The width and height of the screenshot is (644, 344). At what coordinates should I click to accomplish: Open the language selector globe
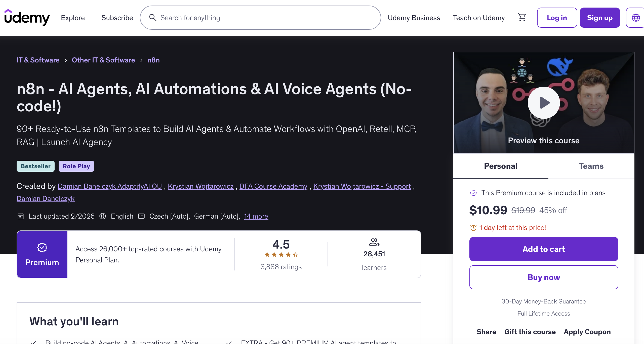coord(636,18)
